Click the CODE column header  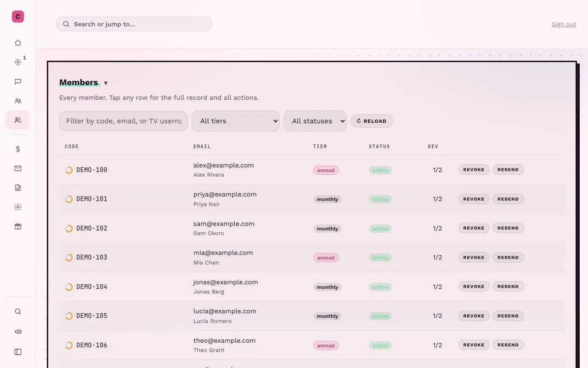click(72, 147)
